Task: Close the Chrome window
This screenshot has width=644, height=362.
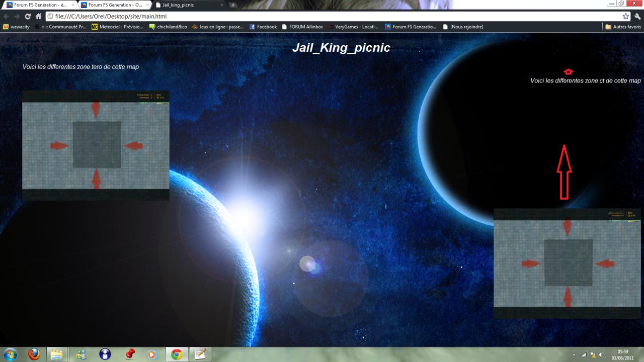Action: pos(634,3)
